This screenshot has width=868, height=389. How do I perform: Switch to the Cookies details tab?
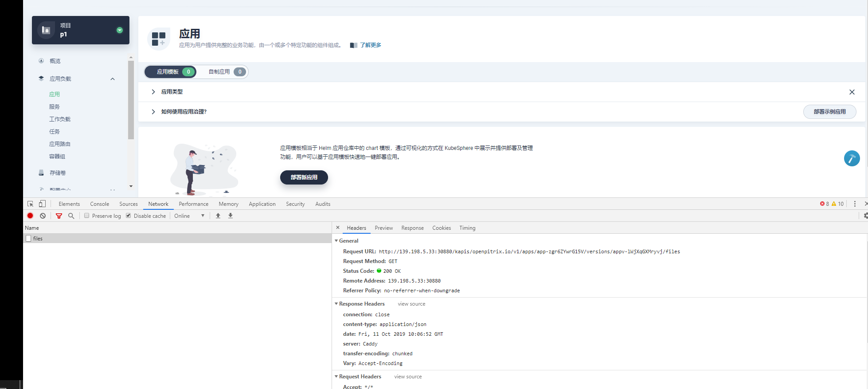[x=442, y=228]
